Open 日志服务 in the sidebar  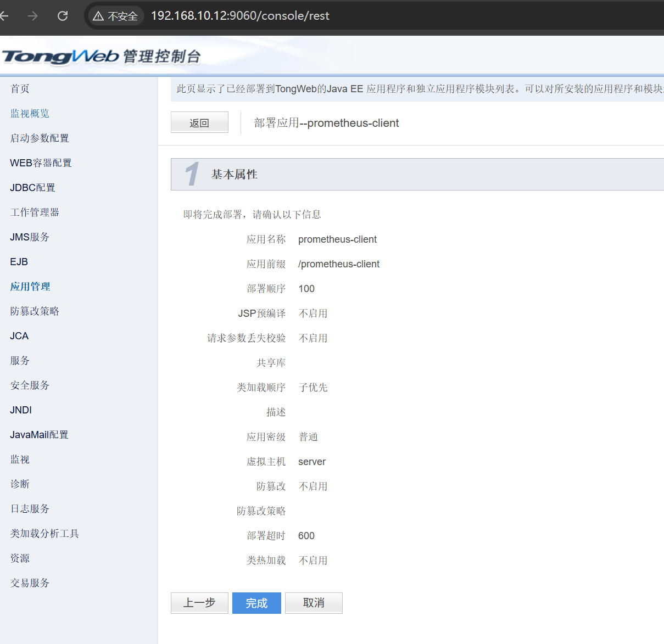(x=30, y=509)
